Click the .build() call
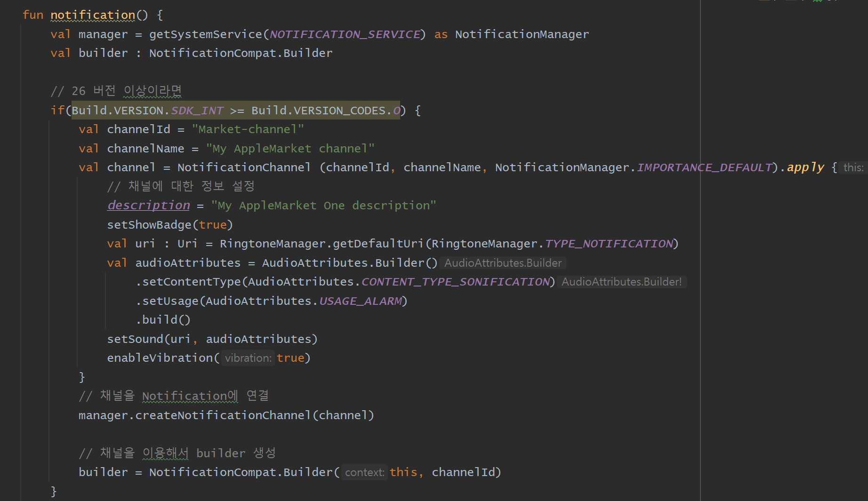868x501 pixels. click(x=163, y=320)
